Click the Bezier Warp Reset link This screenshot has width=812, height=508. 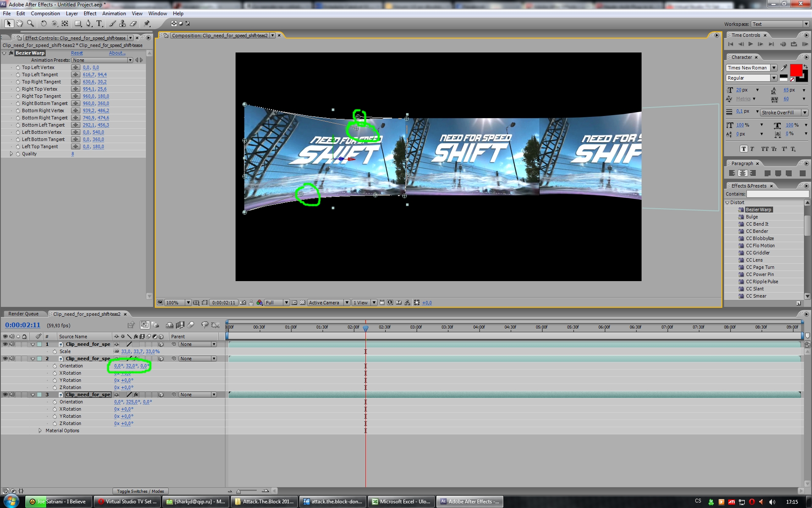click(x=77, y=53)
